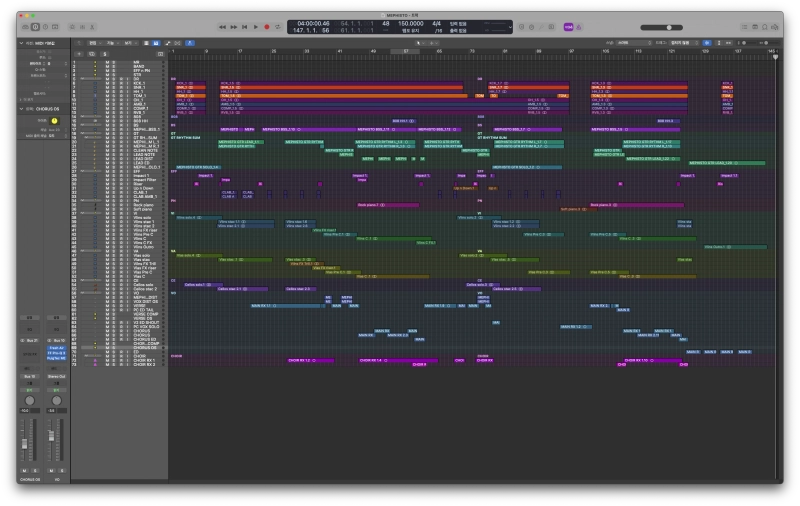Open the Library panel icon

23,26
